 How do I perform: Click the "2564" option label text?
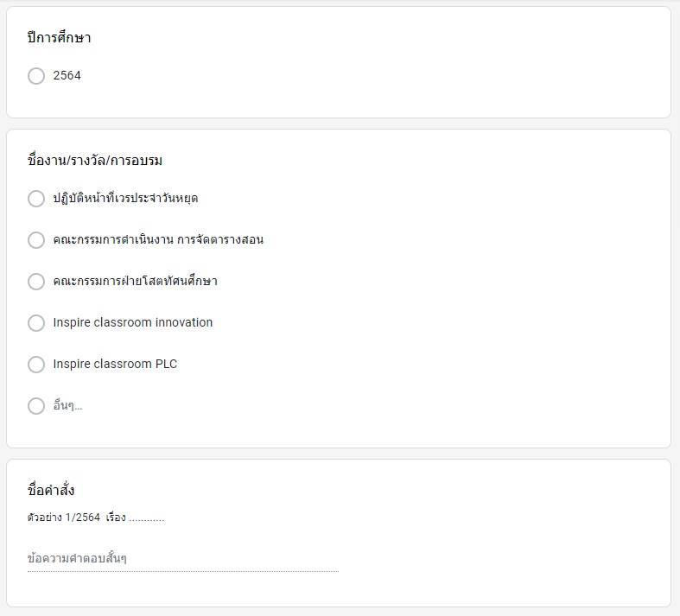(67, 75)
